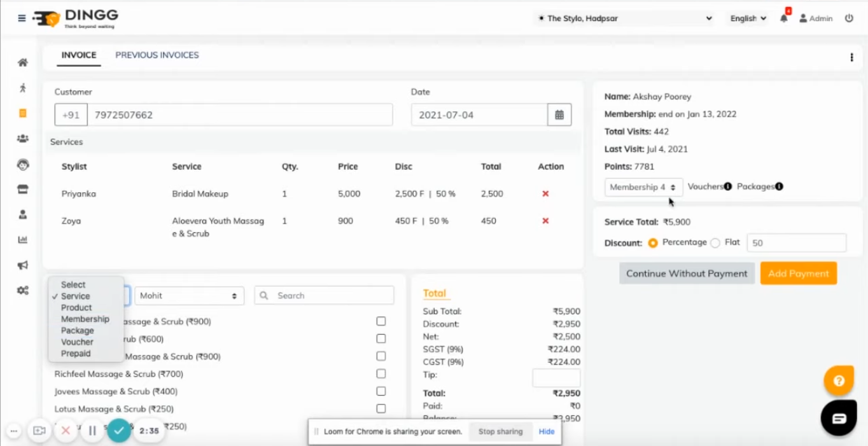
Task: Click the home icon in sidebar
Action: [23, 62]
